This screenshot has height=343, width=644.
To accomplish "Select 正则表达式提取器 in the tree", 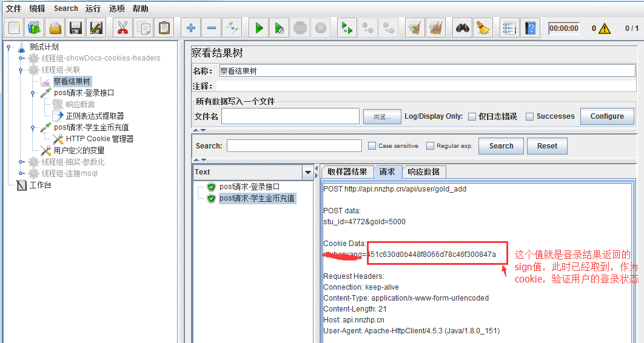I will [x=95, y=116].
